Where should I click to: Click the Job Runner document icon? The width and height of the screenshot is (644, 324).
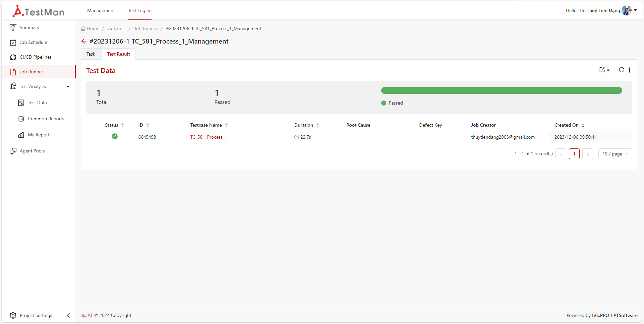13,72
